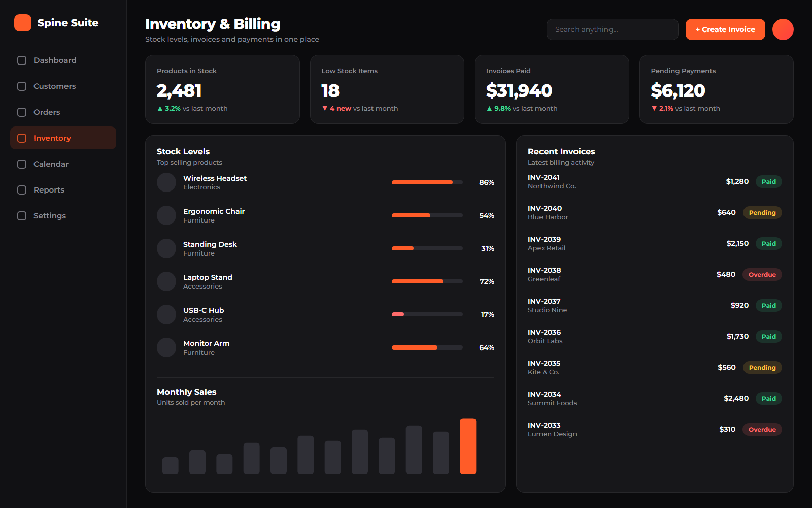
Task: Click the highlighted orange Monthly Sales bar
Action: tap(468, 447)
